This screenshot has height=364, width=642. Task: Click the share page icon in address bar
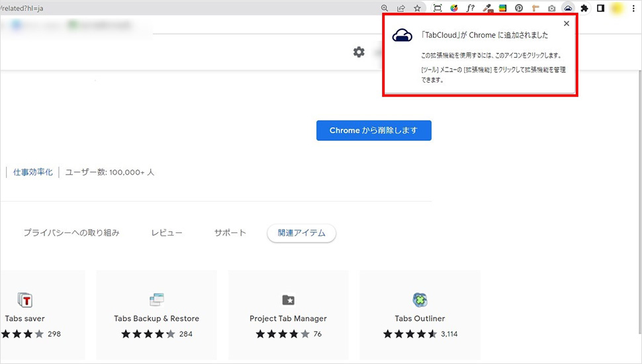click(x=401, y=8)
